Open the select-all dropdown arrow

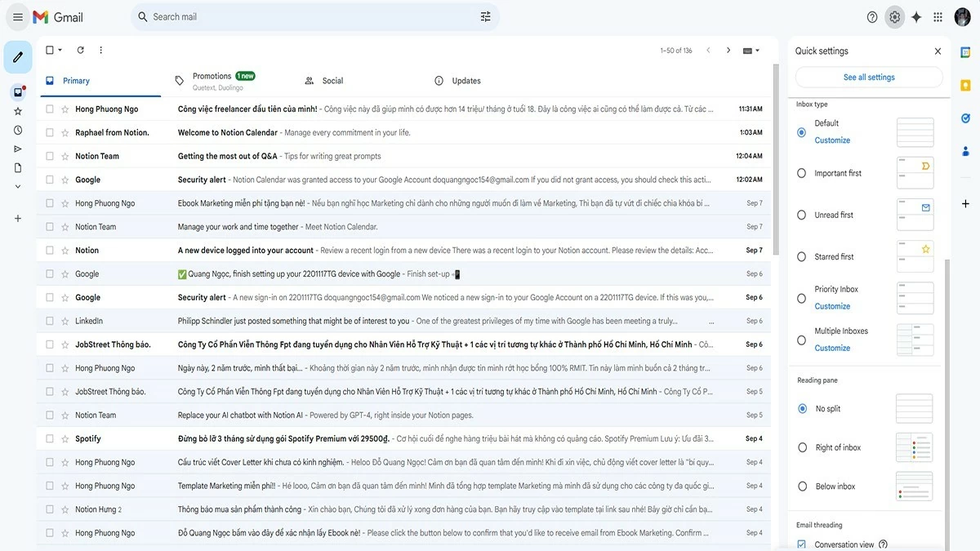(60, 49)
